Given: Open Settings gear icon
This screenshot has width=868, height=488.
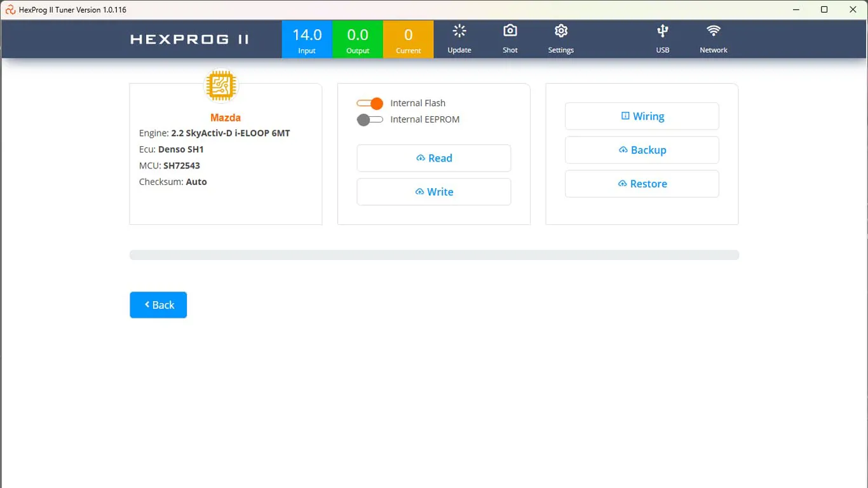Looking at the screenshot, I should [561, 31].
